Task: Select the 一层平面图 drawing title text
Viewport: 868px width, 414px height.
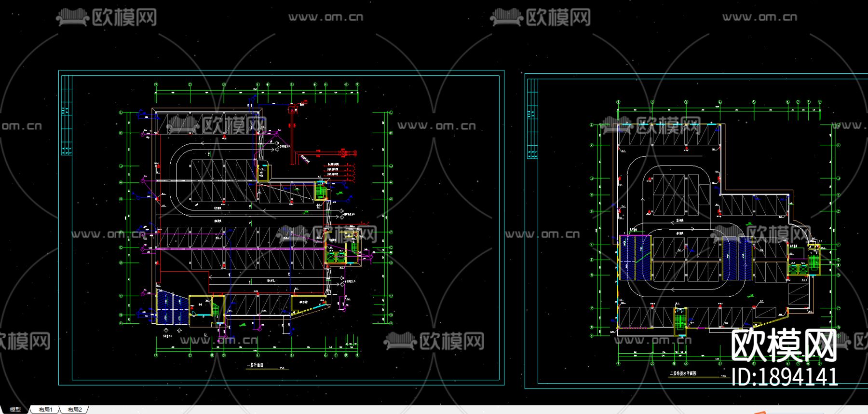Action: click(x=256, y=365)
